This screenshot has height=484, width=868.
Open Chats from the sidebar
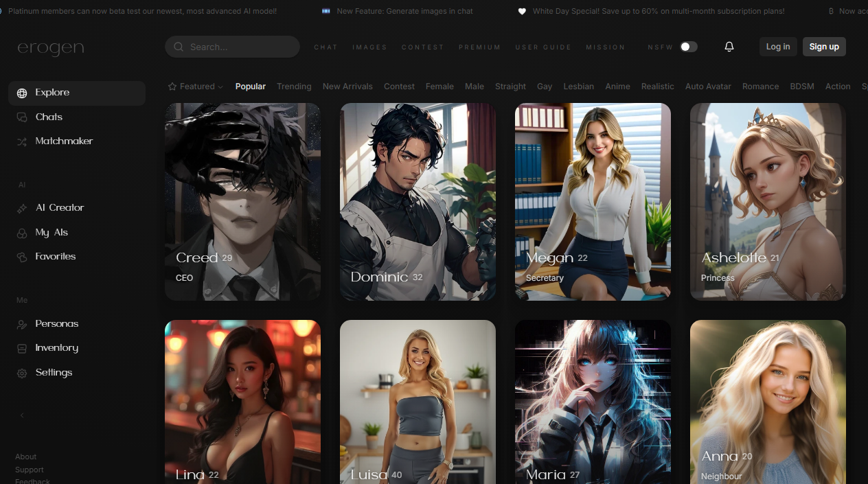[x=48, y=117]
